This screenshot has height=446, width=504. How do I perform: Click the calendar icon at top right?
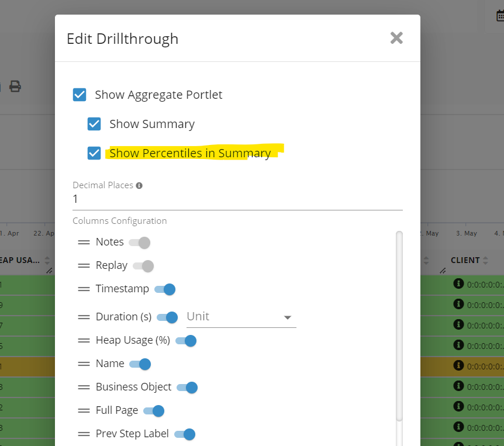point(499,16)
